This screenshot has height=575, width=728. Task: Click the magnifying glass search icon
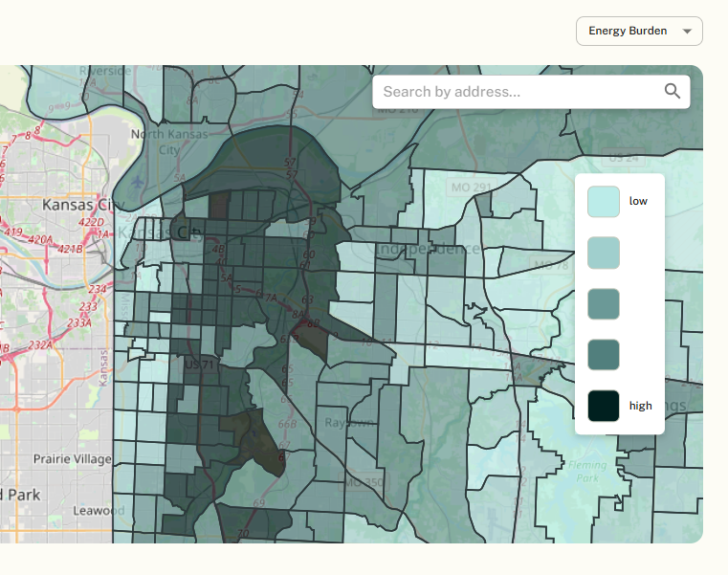coord(672,92)
